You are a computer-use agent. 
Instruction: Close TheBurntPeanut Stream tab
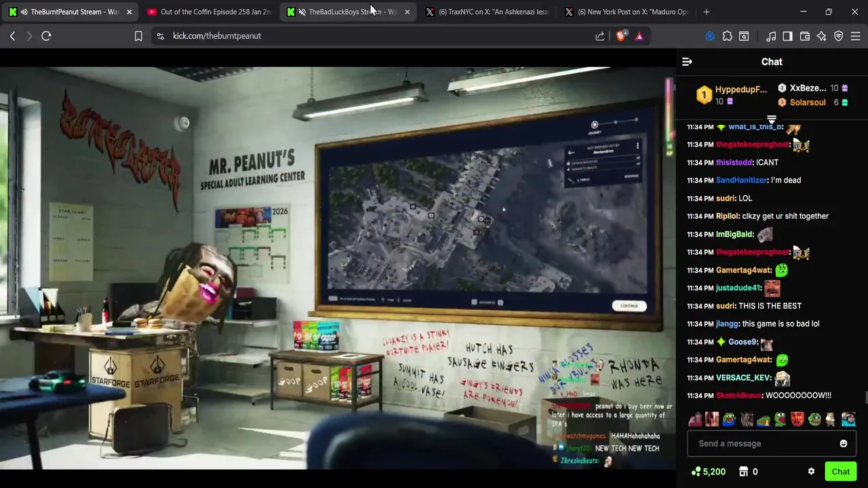(129, 12)
